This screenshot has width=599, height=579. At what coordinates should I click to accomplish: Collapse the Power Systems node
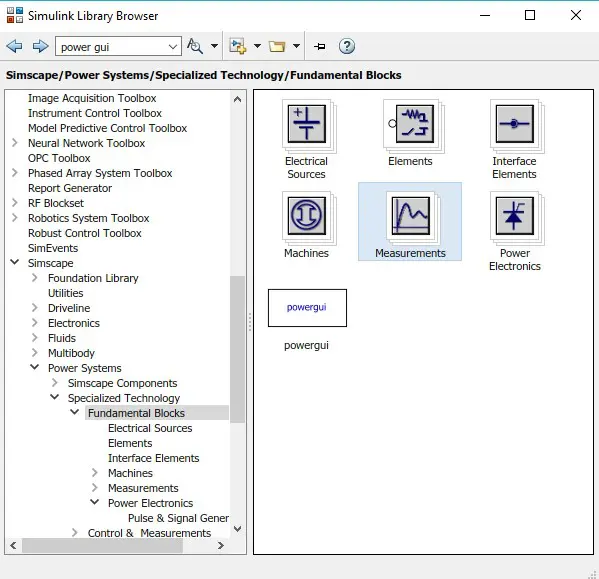[x=35, y=367]
